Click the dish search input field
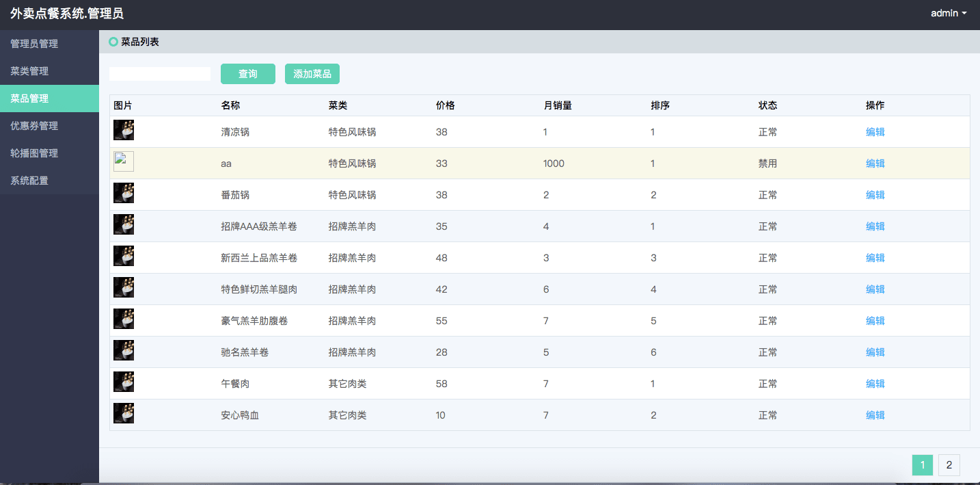This screenshot has width=980, height=485. tap(160, 74)
